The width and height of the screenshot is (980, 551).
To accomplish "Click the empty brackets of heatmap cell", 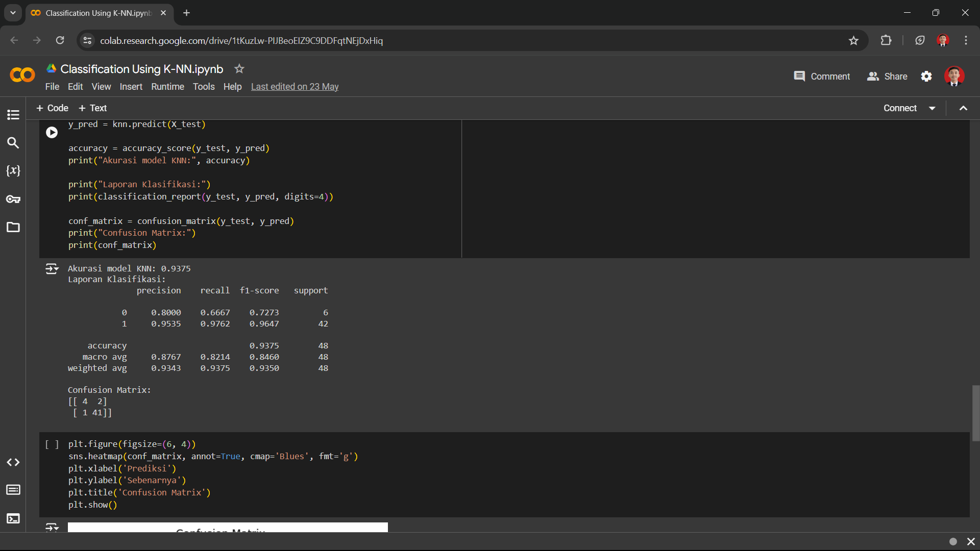I will (52, 444).
